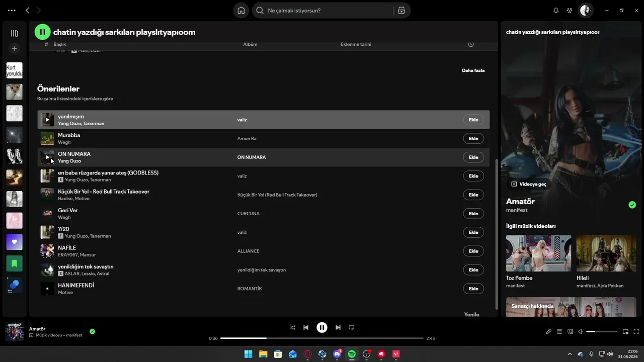
Task: Add 'Küçük Bir Yol' with its Ekle button
Action: point(473,195)
